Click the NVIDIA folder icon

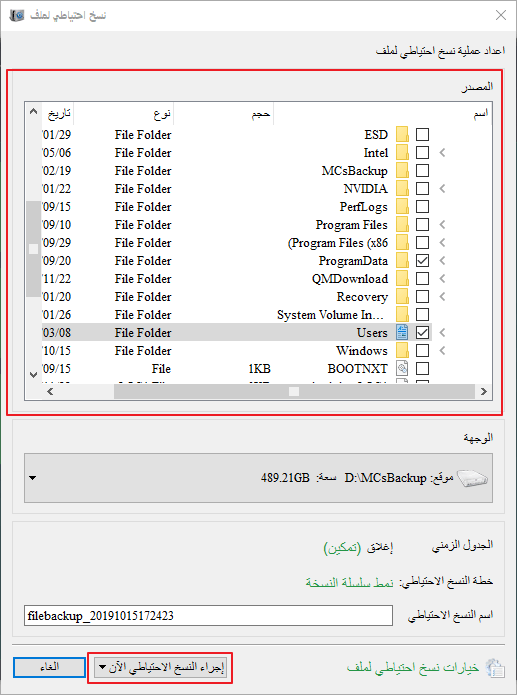[x=402, y=188]
